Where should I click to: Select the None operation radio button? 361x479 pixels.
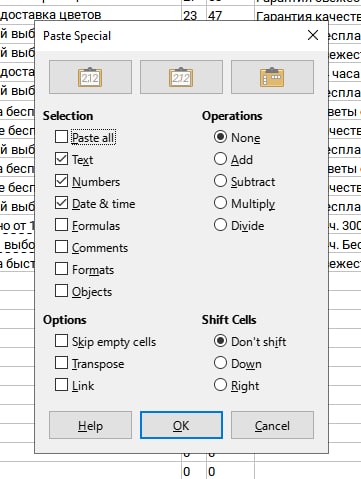coord(220,137)
